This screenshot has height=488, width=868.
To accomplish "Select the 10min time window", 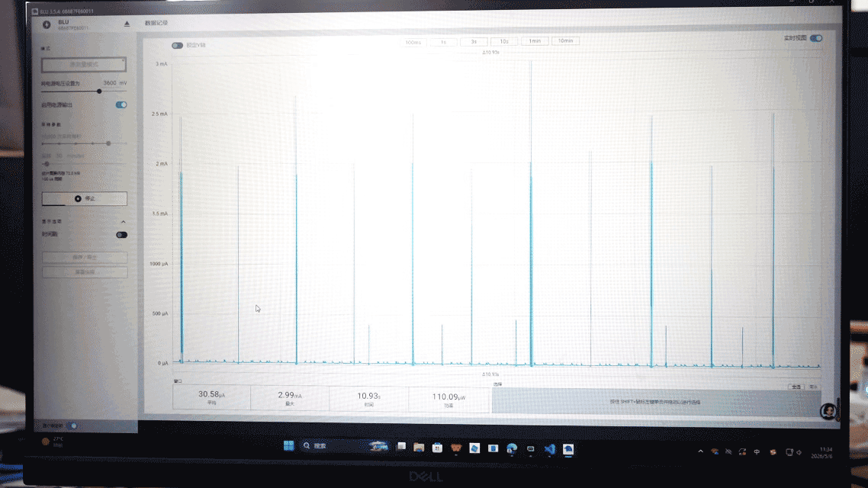I will 565,41.
